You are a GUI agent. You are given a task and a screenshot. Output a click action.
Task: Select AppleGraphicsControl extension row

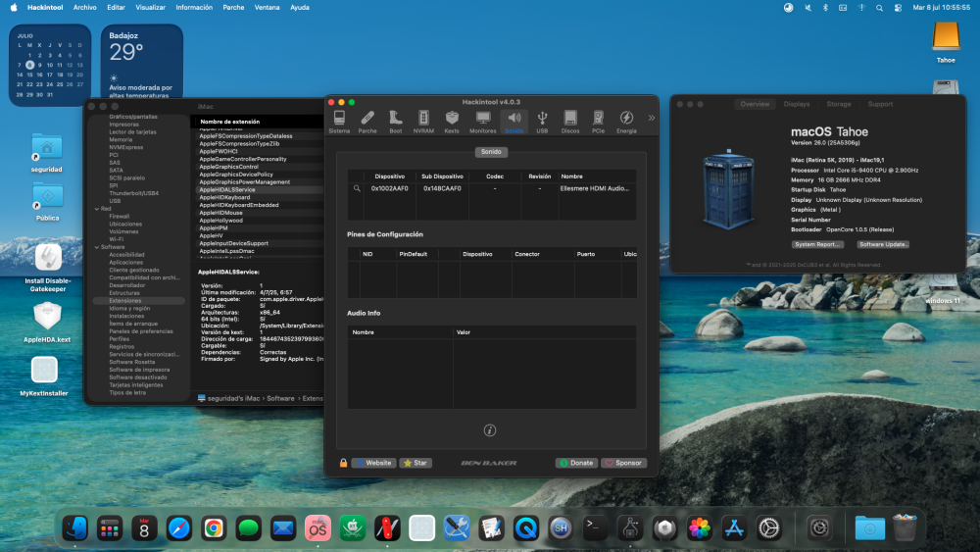pyautogui.click(x=260, y=167)
